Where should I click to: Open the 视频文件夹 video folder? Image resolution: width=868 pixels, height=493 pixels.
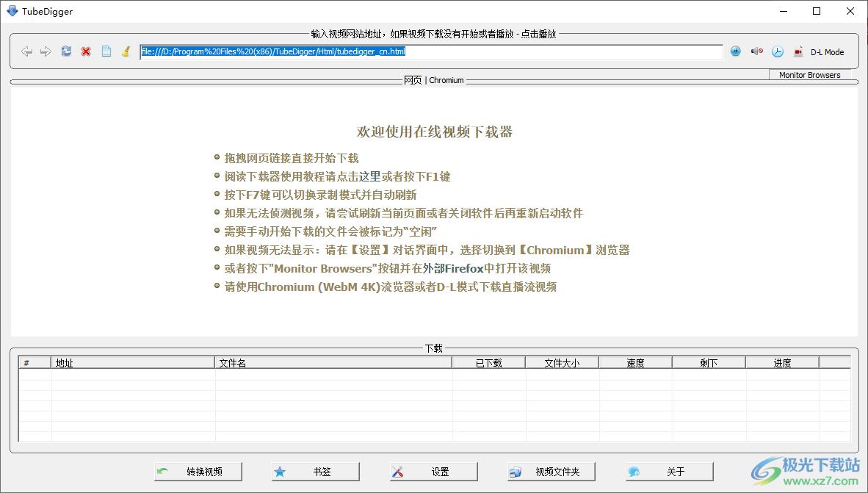551,471
